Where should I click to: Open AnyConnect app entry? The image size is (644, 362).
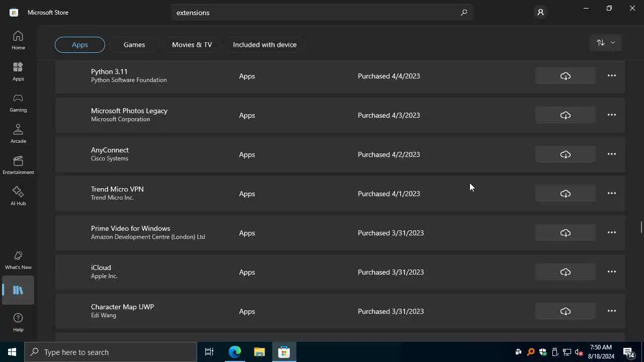pyautogui.click(x=340, y=154)
